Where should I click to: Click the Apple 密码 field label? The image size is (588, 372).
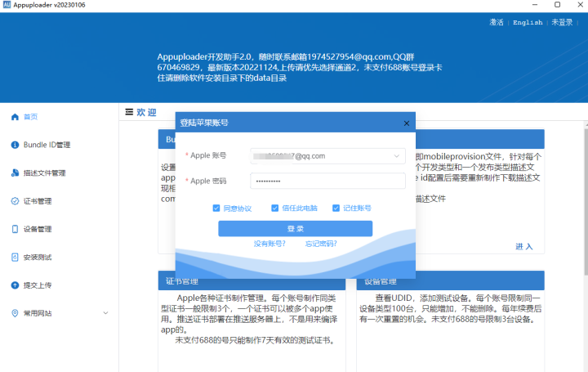208,181
